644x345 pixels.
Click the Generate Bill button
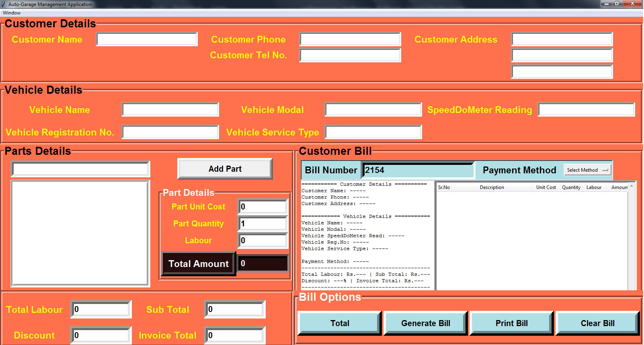coord(426,323)
